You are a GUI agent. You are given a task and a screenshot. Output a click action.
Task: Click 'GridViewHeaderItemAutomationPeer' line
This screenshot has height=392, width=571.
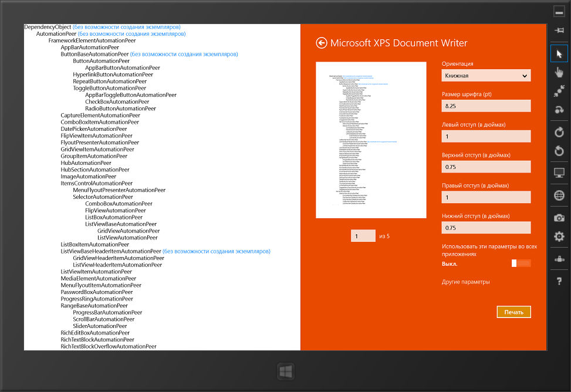point(119,258)
